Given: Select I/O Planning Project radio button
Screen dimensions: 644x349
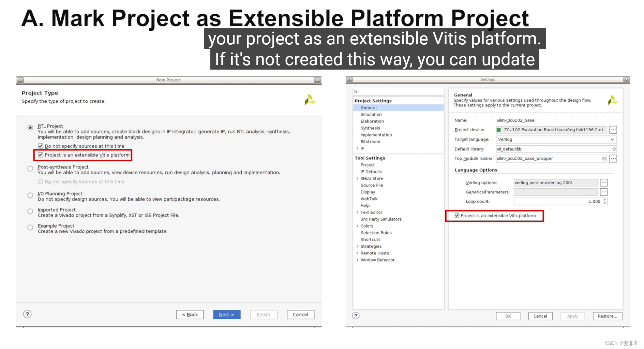Looking at the screenshot, I should [x=30, y=195].
